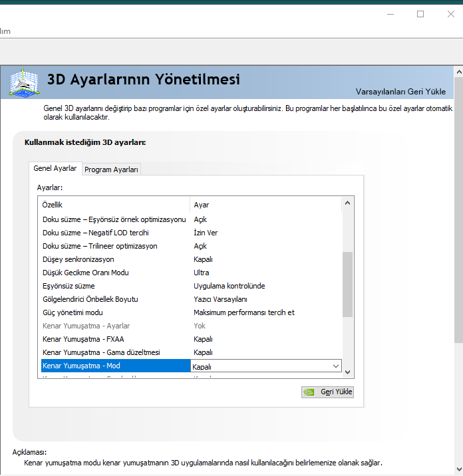Expand the Kenar Yumuşatma - Mod dropdown
This screenshot has width=463, height=476.
click(x=335, y=366)
